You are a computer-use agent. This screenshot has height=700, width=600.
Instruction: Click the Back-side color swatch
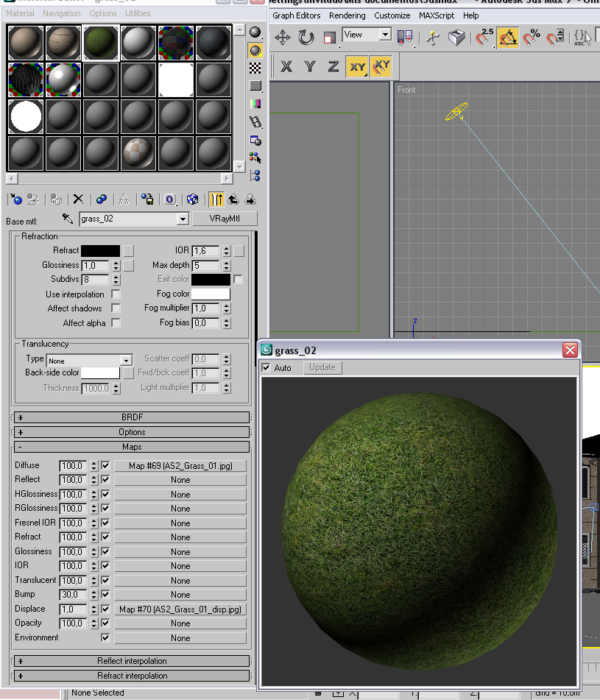point(100,372)
